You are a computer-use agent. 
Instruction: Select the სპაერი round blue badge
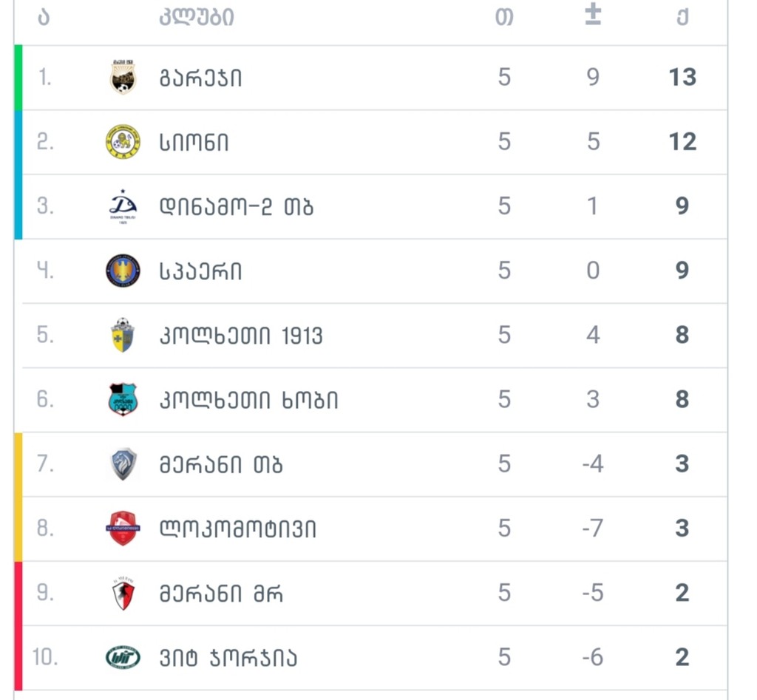(x=123, y=271)
